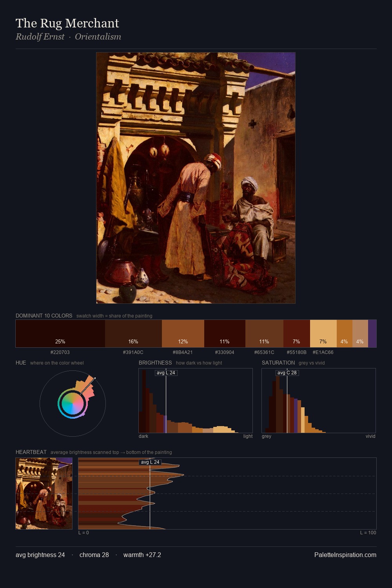This screenshot has height=588, width=392.
Task: Click the Orientalism style label
Action: point(98,37)
